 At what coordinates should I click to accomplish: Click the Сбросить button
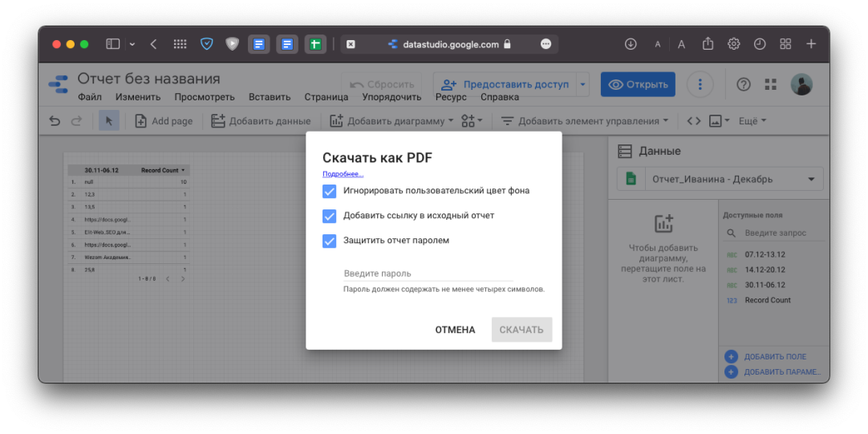(x=381, y=85)
